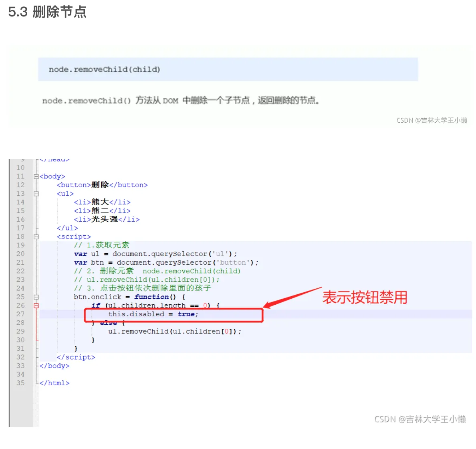
Task: Collapse the <script> block fold on line 18
Action: (x=36, y=236)
